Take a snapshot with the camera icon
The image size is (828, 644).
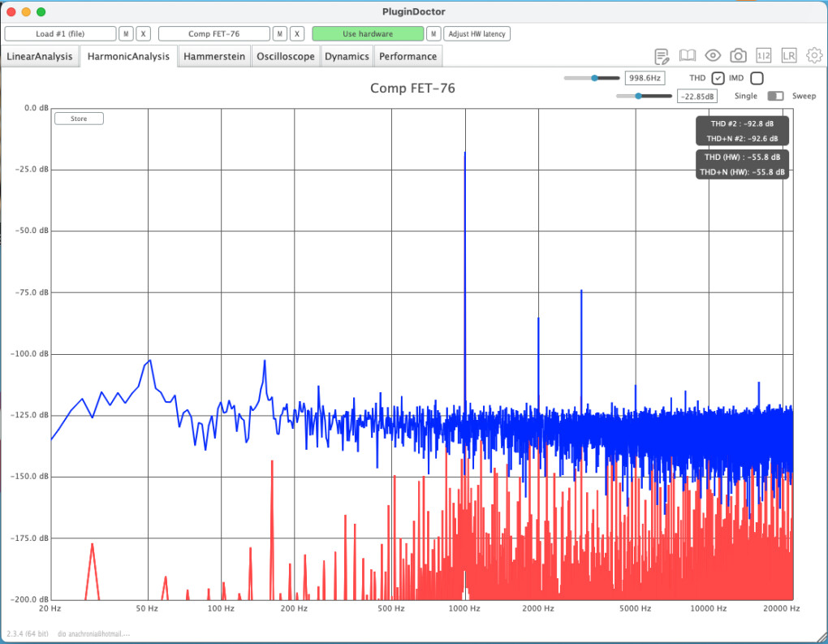click(738, 56)
